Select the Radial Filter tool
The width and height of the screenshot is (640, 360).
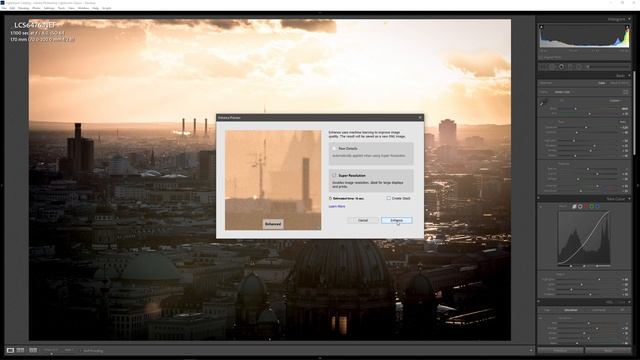click(x=579, y=67)
